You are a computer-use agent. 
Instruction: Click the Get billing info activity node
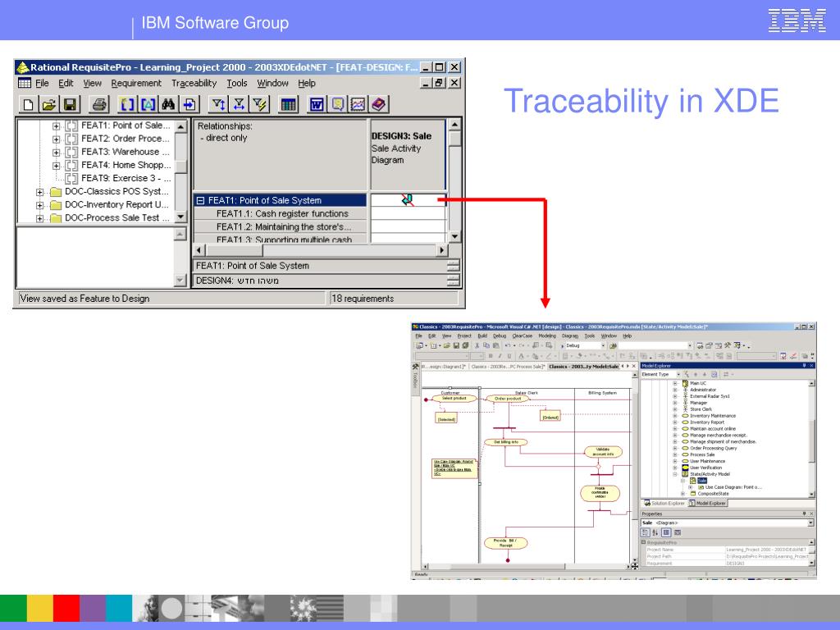[505, 442]
